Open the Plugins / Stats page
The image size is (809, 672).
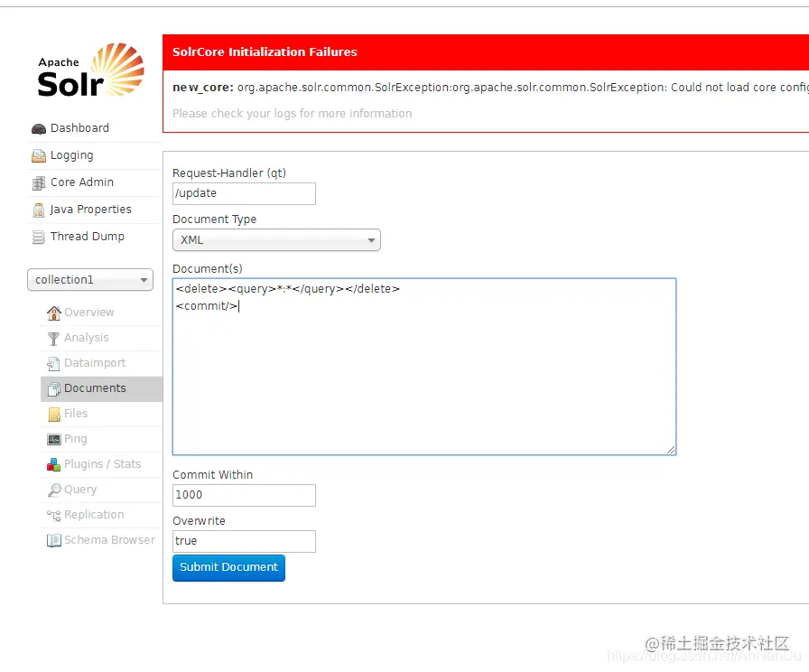(102, 464)
